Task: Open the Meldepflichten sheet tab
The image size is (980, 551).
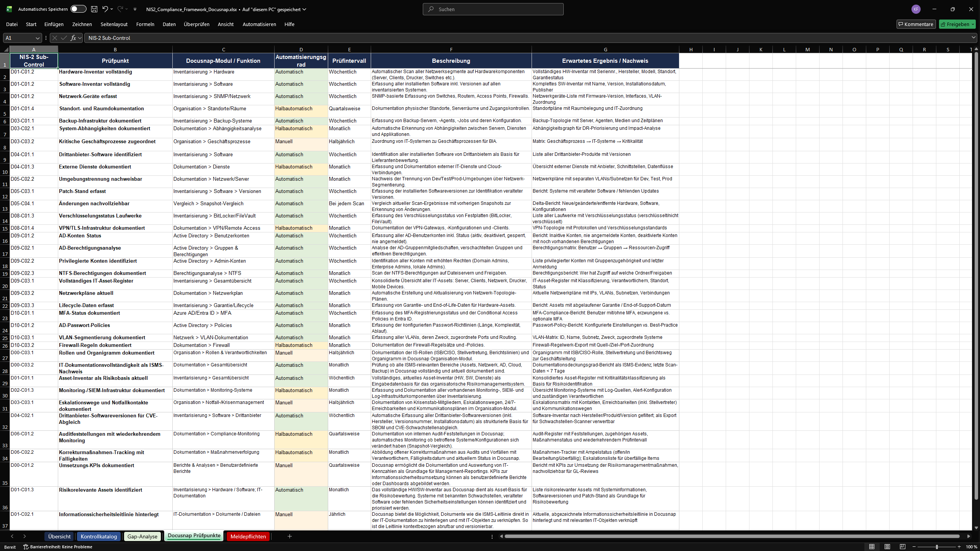Action: coord(248,536)
